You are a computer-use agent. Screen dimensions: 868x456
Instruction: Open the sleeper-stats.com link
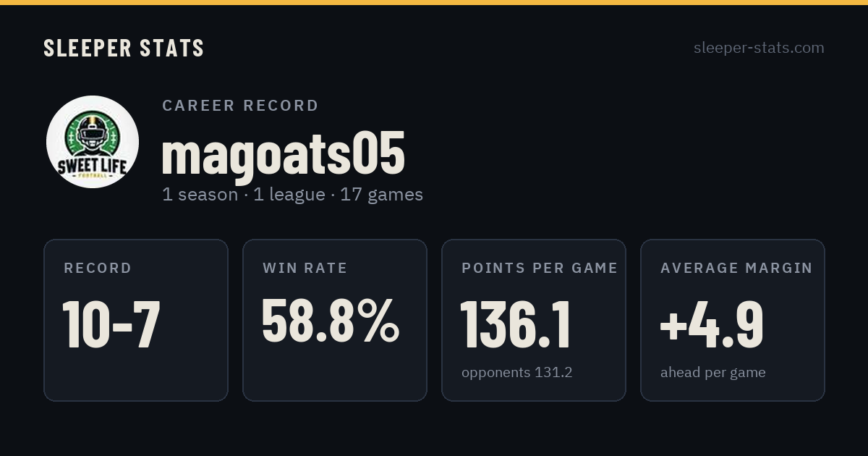(x=759, y=48)
